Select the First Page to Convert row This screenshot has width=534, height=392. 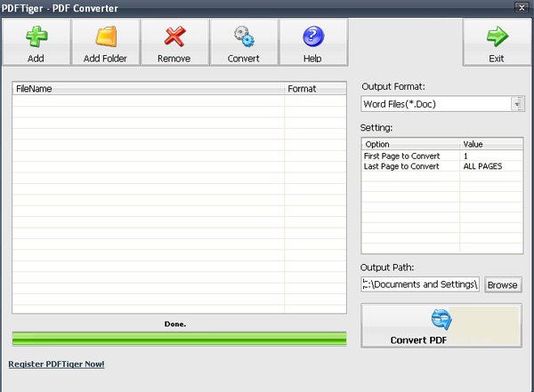coord(442,156)
